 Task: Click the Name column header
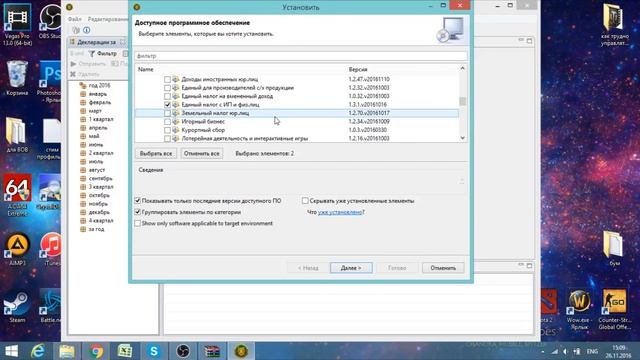(146, 69)
